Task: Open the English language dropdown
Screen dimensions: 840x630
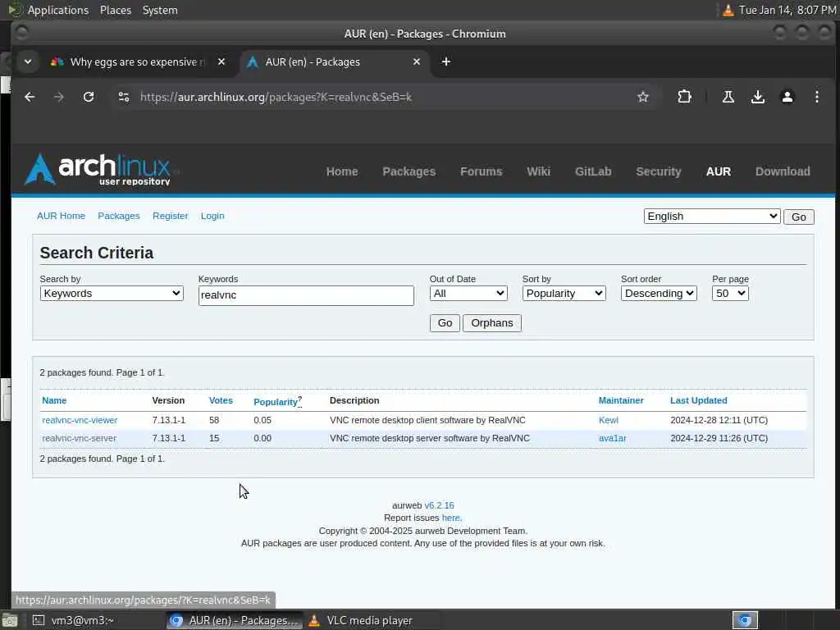Action: pyautogui.click(x=711, y=216)
